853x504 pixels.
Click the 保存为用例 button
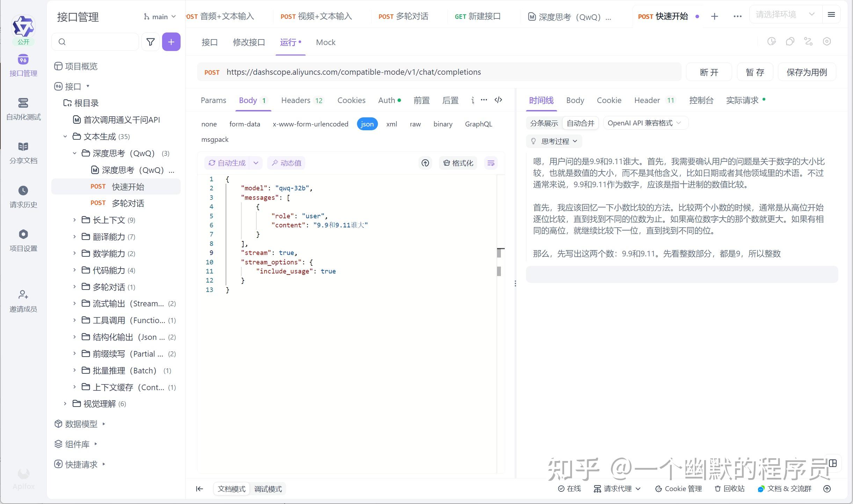point(807,72)
